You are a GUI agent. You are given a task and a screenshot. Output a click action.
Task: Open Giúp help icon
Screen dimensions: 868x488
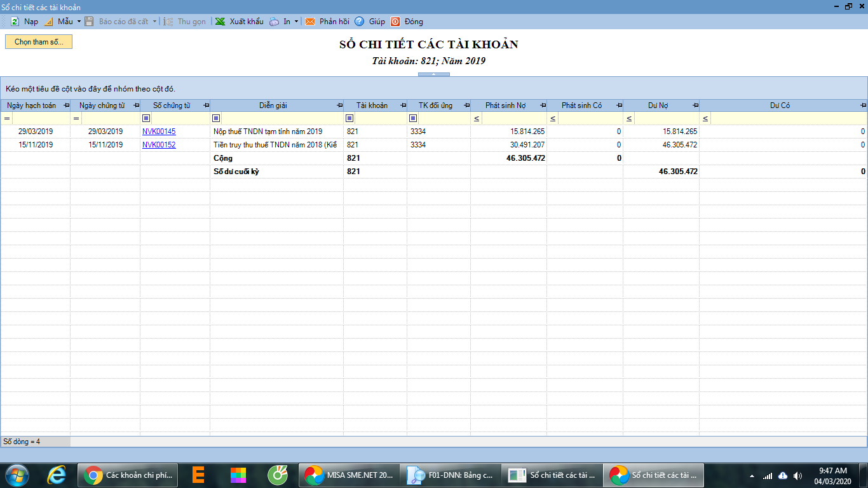pyautogui.click(x=359, y=22)
